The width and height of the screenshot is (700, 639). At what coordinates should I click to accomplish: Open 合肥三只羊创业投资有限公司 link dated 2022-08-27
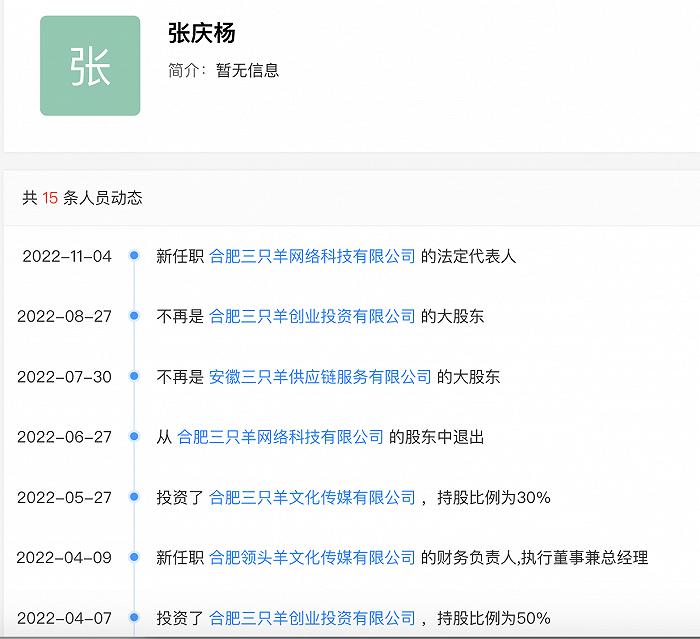[x=312, y=316]
